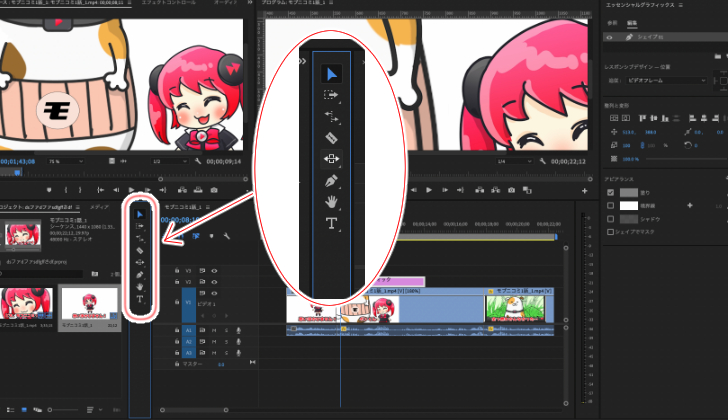Viewport: 728px width, 420px height.
Task: Toggle V1 track output eye
Action: (x=214, y=293)
